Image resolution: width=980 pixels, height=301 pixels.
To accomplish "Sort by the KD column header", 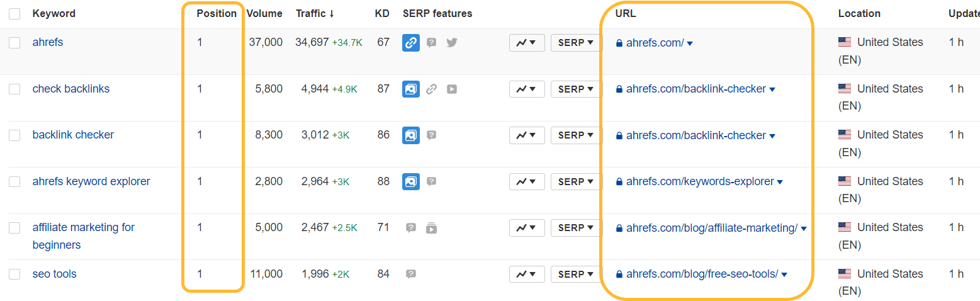I will pos(381,13).
